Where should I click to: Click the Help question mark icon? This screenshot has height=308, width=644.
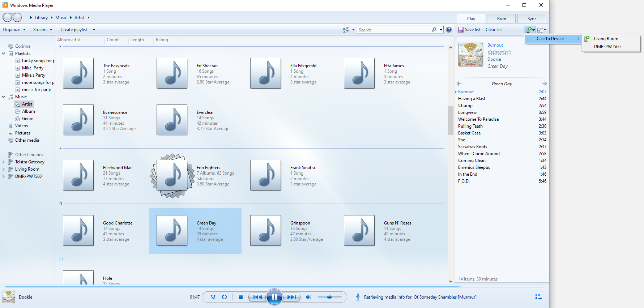coord(449,30)
